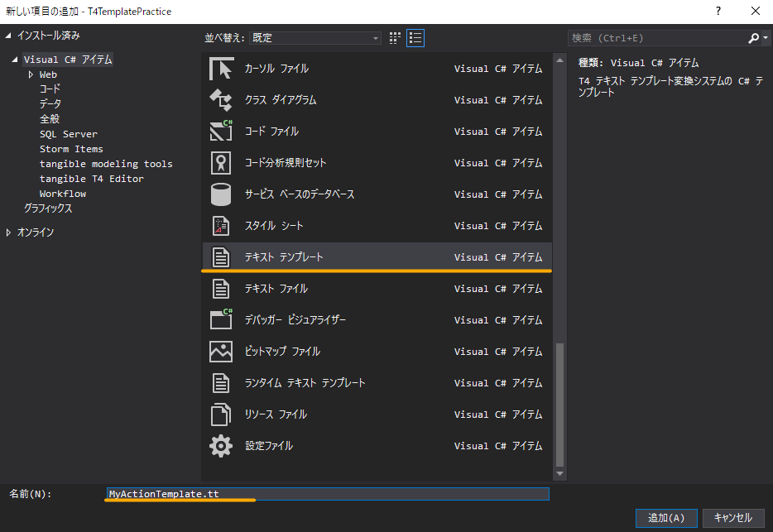Image resolution: width=773 pixels, height=532 pixels.
Task: Click the カーソル ファイル cursor icon
Action: coord(221,69)
